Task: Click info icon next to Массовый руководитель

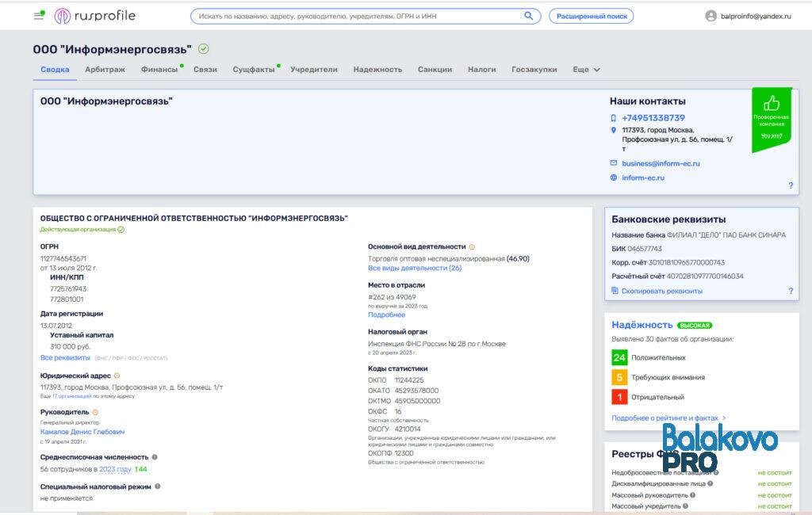Action: (692, 495)
